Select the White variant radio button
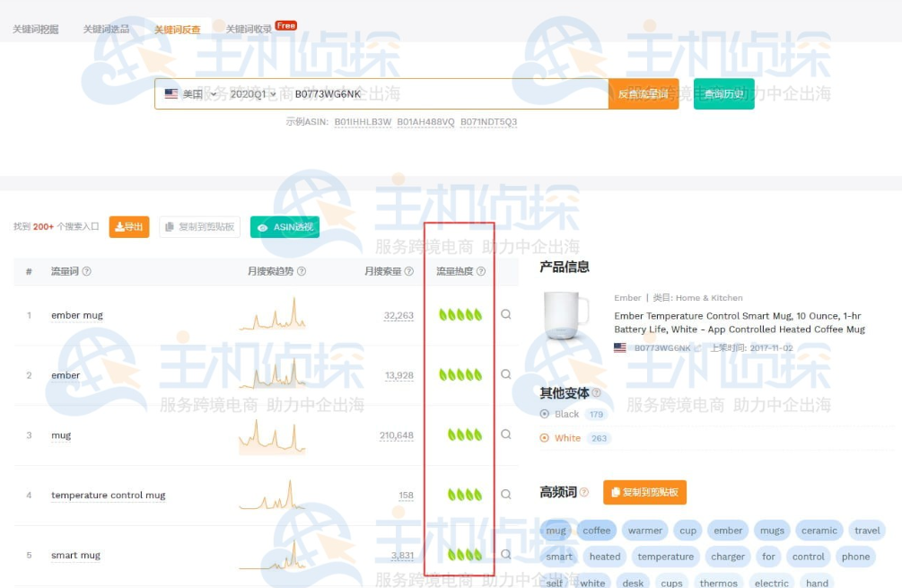Screen dimensions: 902x588 coord(545,438)
